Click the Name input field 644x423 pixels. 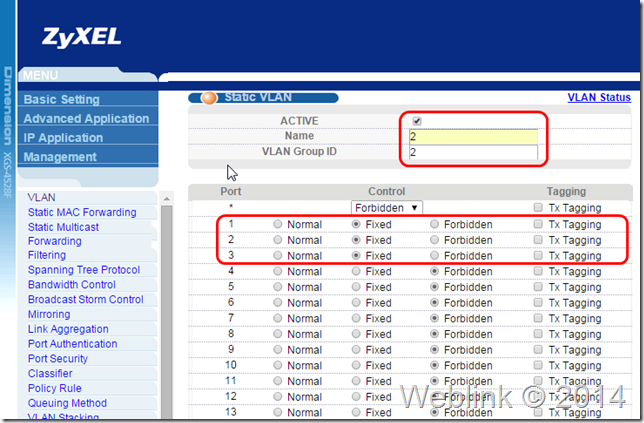pos(473,136)
